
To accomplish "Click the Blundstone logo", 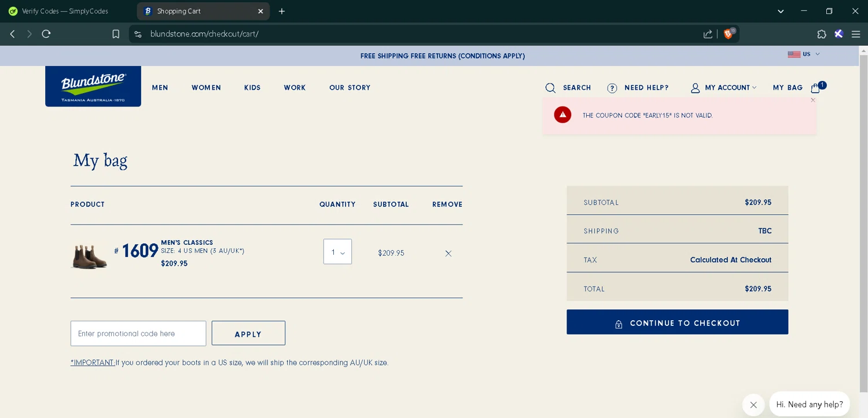I will [93, 86].
